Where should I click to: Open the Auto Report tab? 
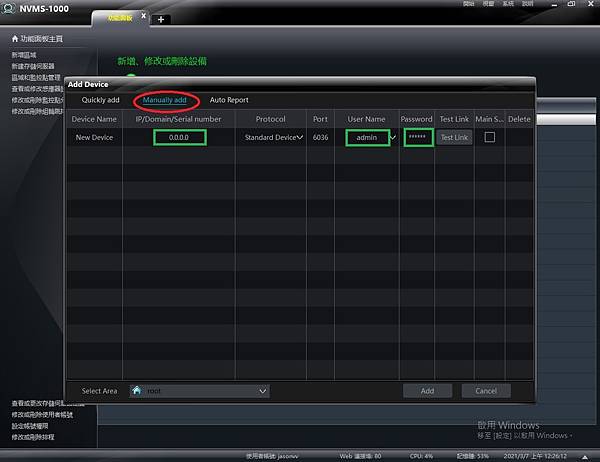click(x=229, y=100)
